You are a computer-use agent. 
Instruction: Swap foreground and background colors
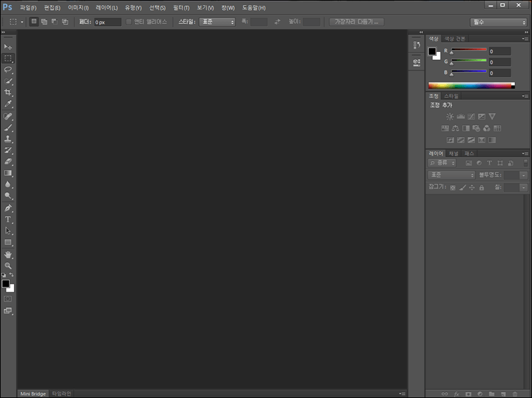11,274
